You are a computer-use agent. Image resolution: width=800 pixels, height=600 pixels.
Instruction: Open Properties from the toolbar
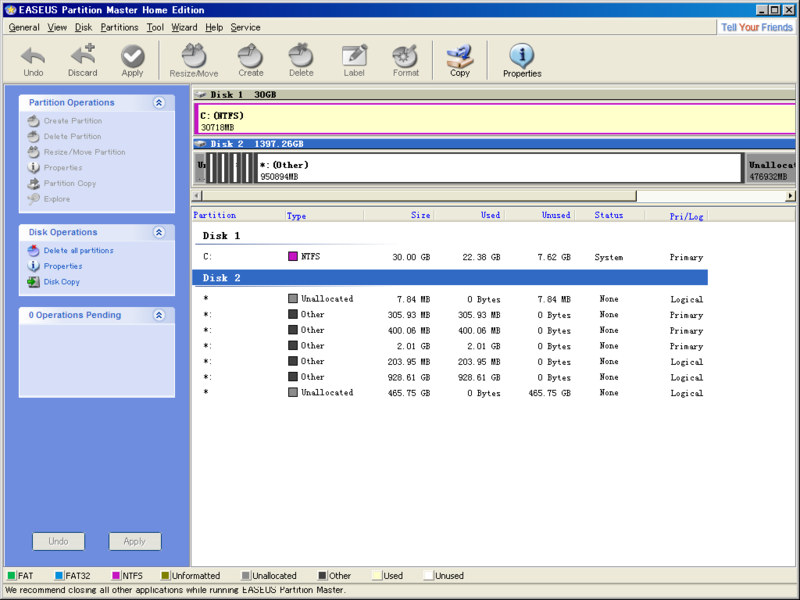tap(522, 61)
